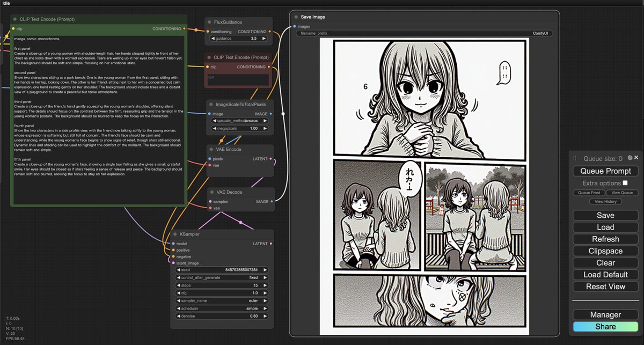644x345 pixels.
Task: Click the Refresh button
Action: pos(605,239)
